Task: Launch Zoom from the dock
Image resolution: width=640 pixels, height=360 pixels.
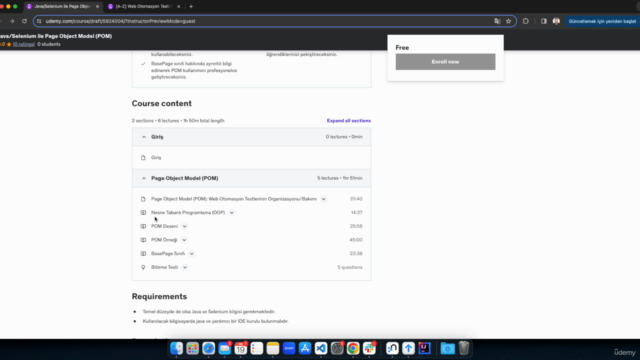Action: (x=289, y=348)
